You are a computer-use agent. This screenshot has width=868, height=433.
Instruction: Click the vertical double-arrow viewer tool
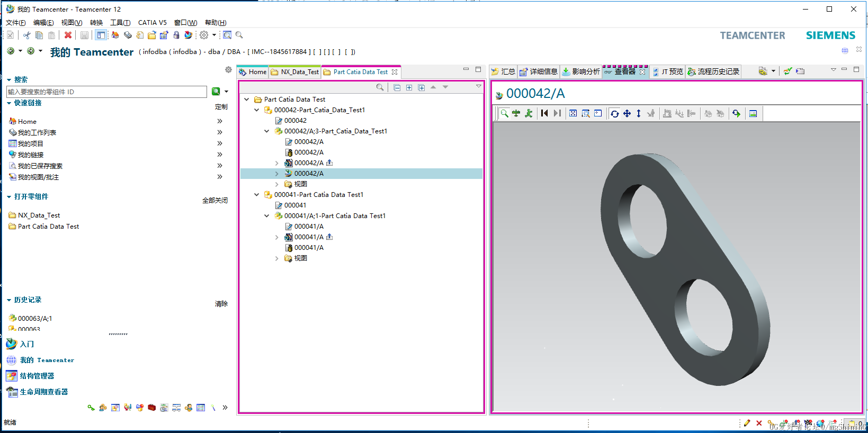(639, 113)
